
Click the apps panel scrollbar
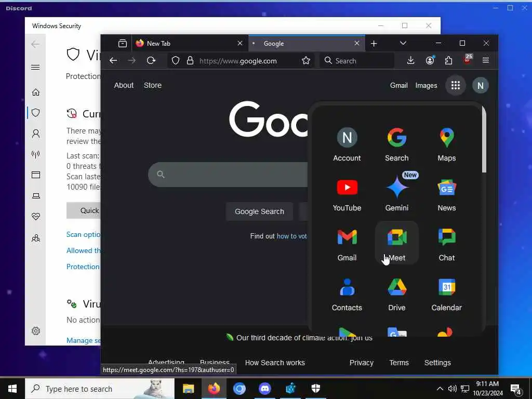pos(484,139)
